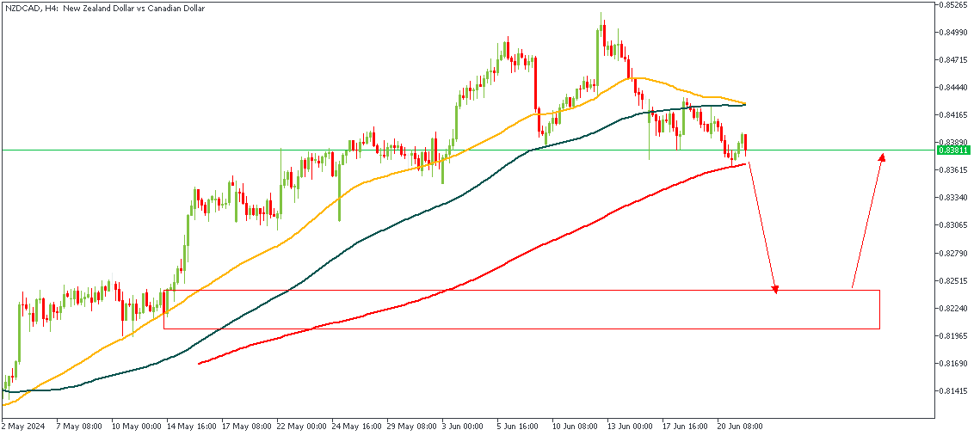Select the green 0.83811 current price tag
Viewport: 980px width, 436px height.
(x=953, y=150)
